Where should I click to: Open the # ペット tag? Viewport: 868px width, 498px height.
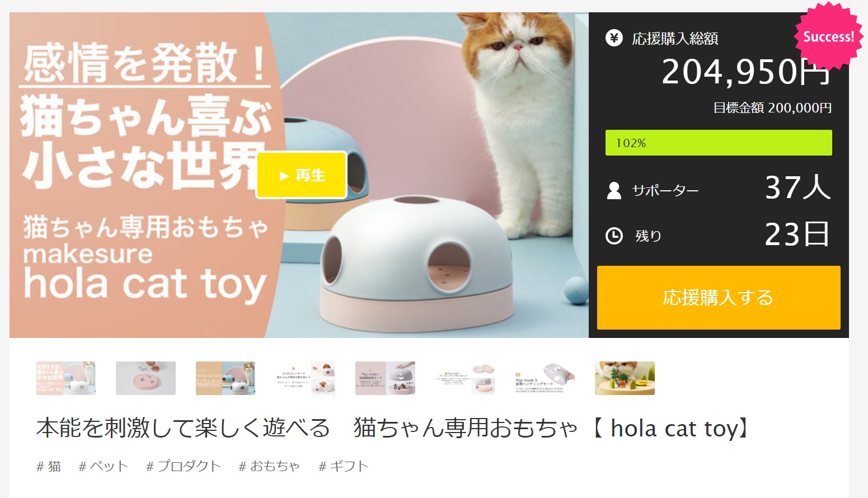pyautogui.click(x=104, y=466)
